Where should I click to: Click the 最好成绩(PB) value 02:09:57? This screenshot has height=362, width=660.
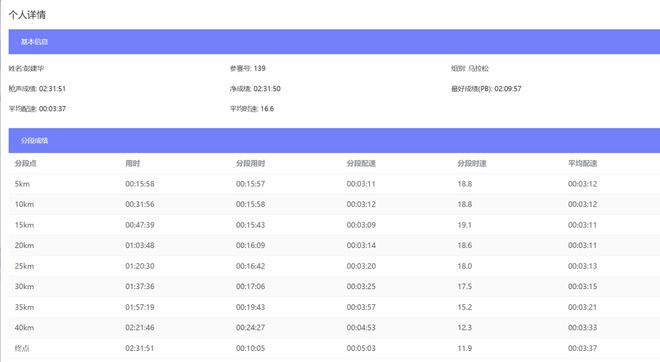point(508,89)
